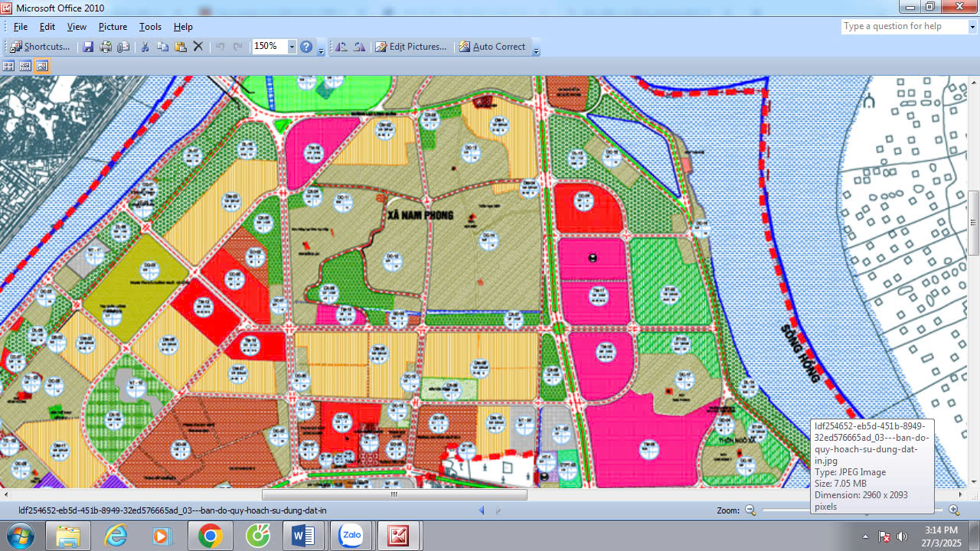Open the Picture menu
980x551 pixels.
[113, 27]
